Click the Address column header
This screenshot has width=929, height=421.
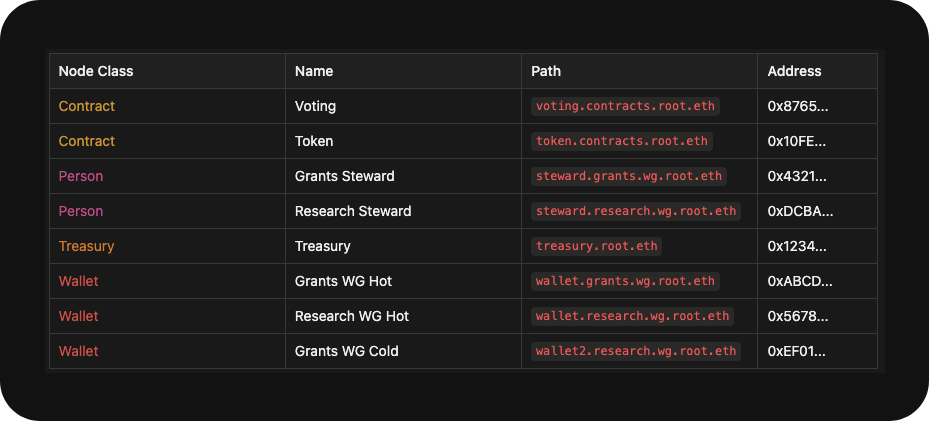[794, 71]
